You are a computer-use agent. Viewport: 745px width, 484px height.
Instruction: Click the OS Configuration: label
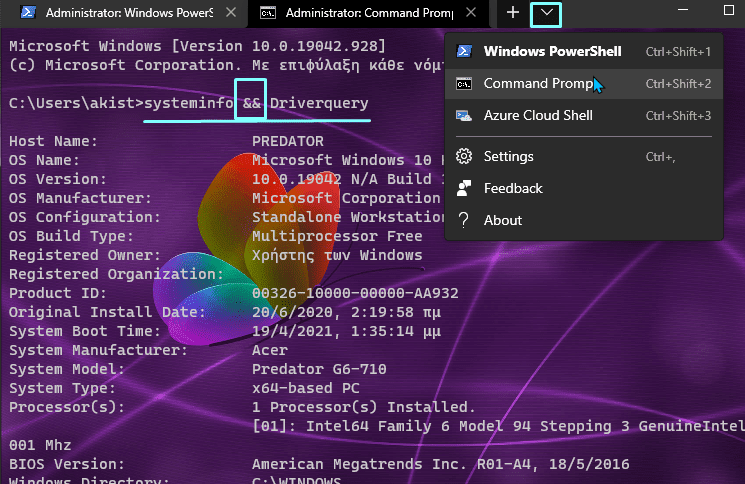click(85, 217)
